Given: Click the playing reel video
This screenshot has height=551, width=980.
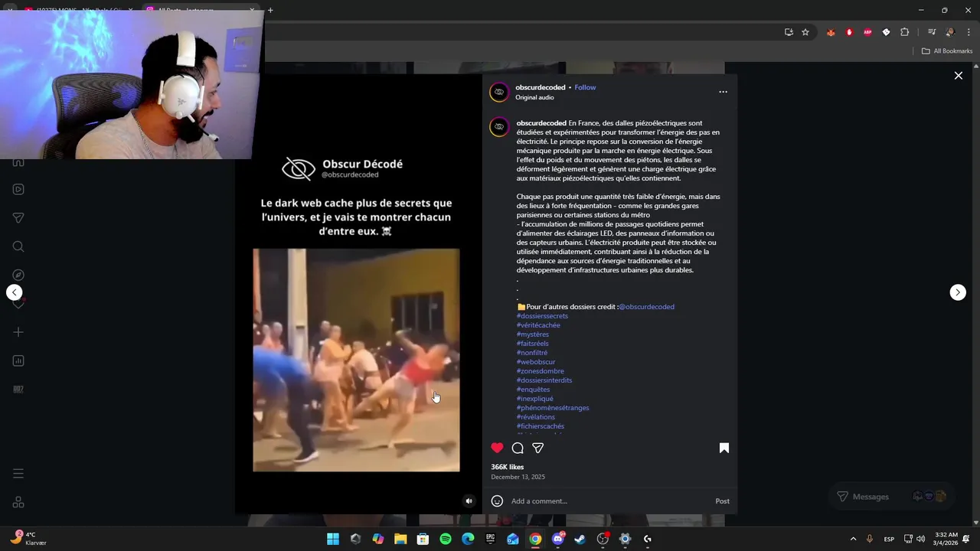Looking at the screenshot, I should pyautogui.click(x=356, y=360).
